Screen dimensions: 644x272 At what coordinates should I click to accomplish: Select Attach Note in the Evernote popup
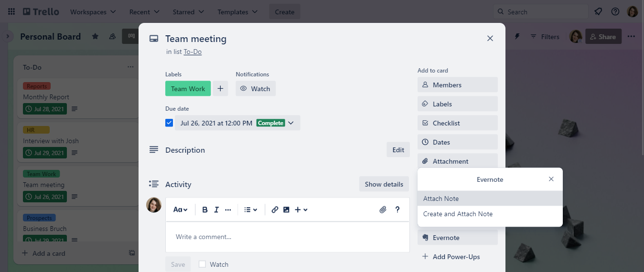point(441,199)
